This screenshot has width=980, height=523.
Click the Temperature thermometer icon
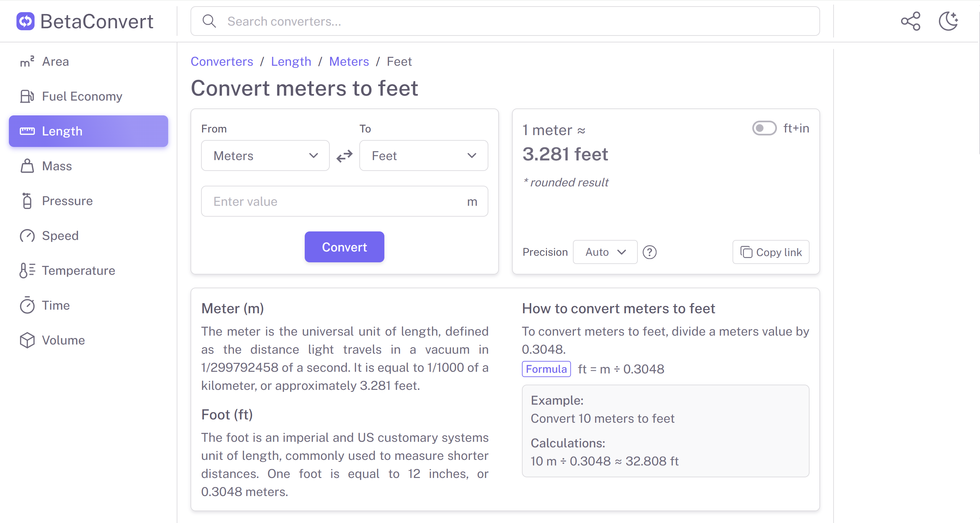click(27, 271)
